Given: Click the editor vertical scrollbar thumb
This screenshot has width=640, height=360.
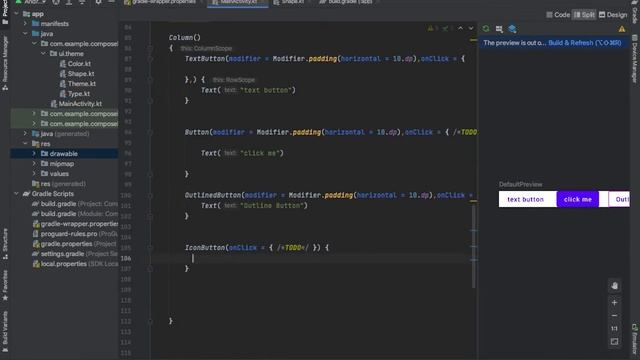Looking at the screenshot, I should [x=473, y=246].
